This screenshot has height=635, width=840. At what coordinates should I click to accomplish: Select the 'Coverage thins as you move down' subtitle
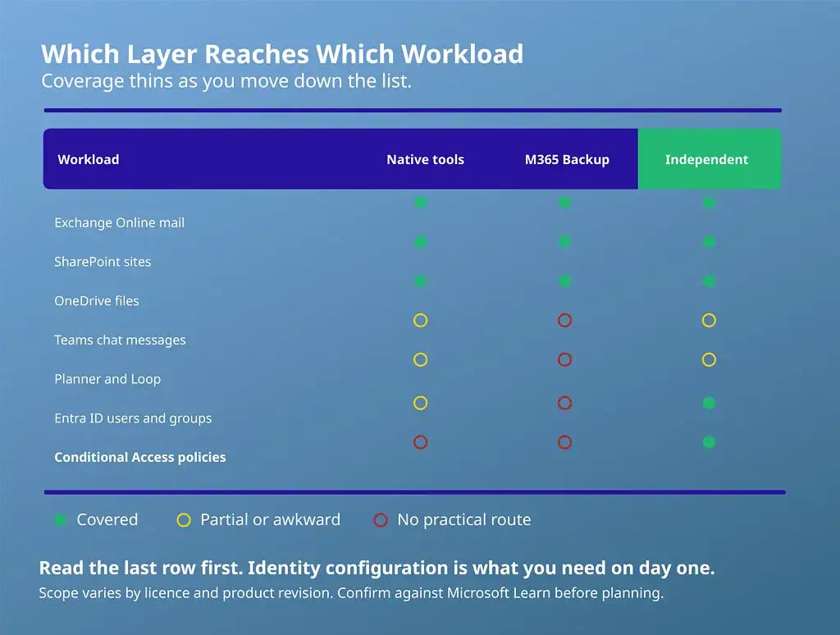[x=226, y=81]
